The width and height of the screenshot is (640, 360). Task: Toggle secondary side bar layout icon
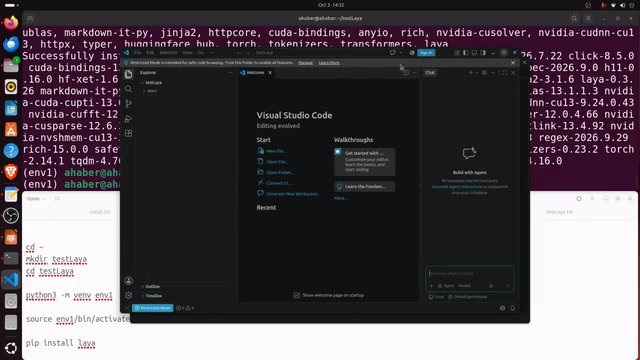coord(483,53)
